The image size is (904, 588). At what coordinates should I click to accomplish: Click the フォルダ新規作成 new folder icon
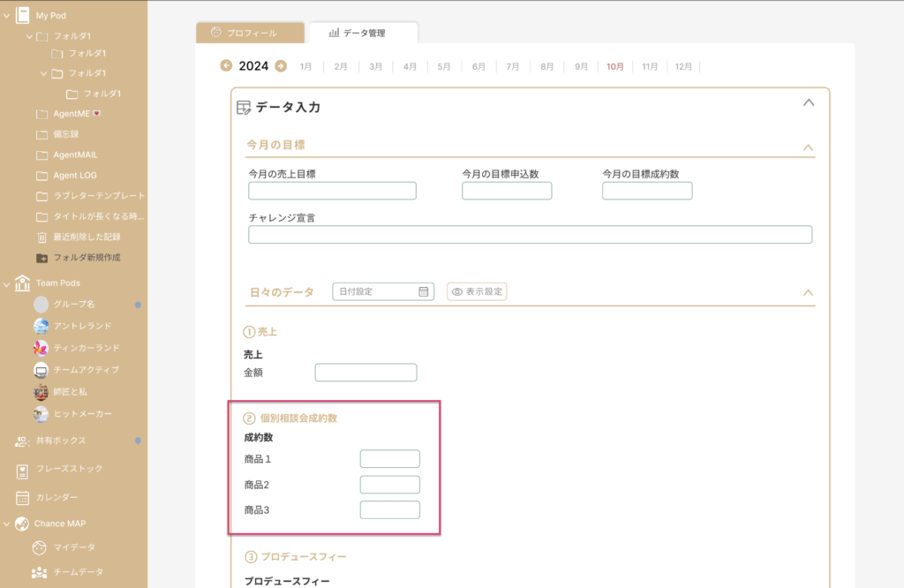[x=41, y=258]
